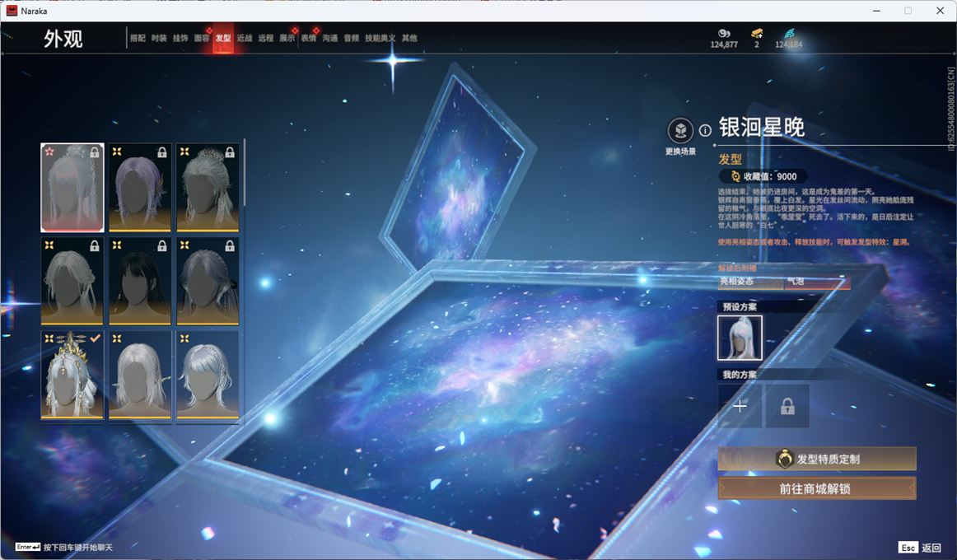Click the 收藏值 collection value icon
957x560 pixels.
tap(735, 176)
